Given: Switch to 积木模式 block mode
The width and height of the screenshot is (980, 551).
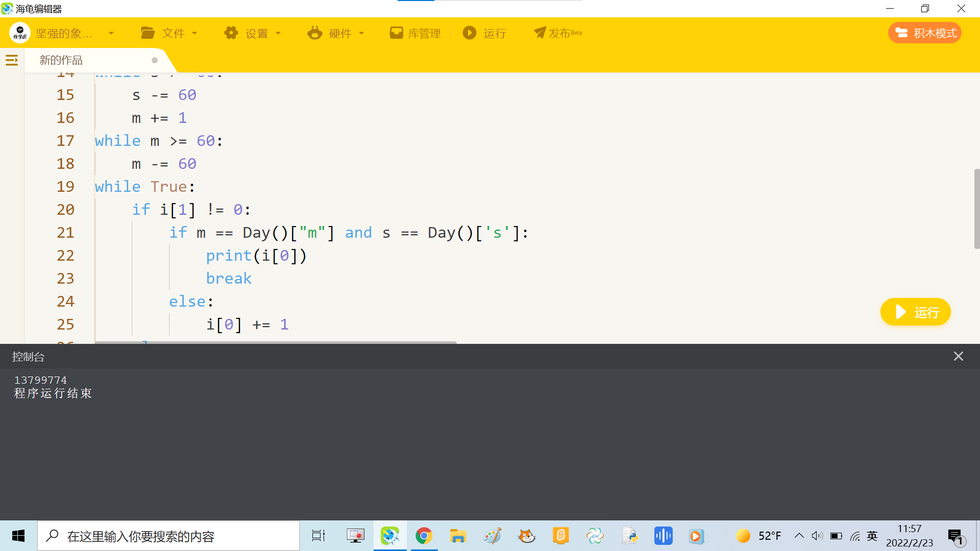Looking at the screenshot, I should point(925,33).
